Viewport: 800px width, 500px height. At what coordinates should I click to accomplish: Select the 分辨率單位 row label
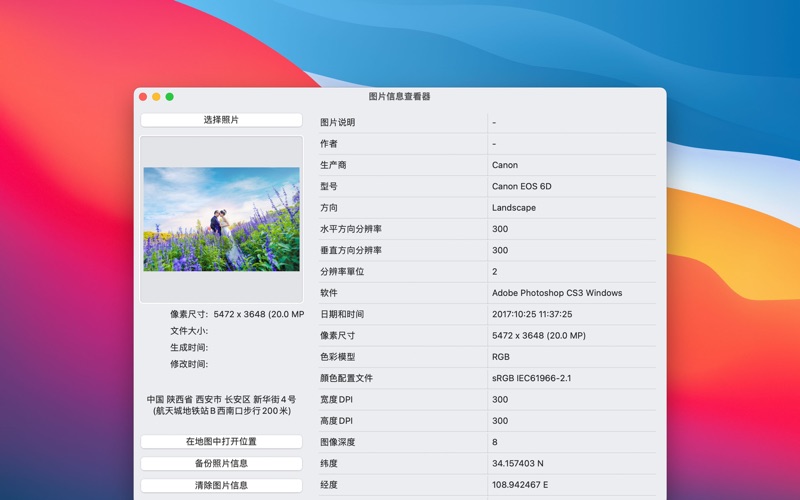(x=342, y=272)
